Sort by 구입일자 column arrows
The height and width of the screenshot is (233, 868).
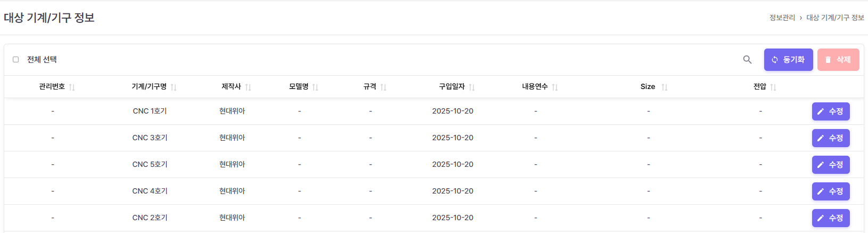coord(472,87)
